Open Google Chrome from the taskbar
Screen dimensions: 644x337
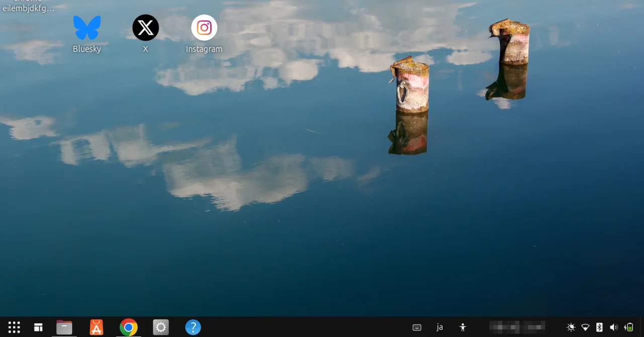tap(128, 327)
